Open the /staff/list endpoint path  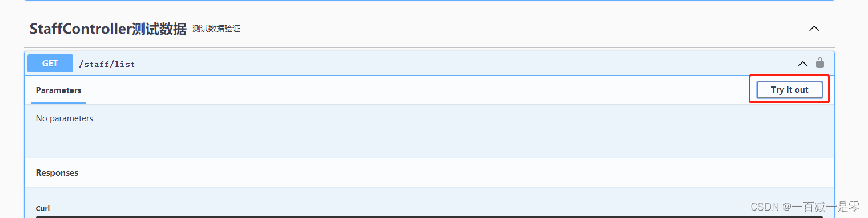(x=107, y=64)
